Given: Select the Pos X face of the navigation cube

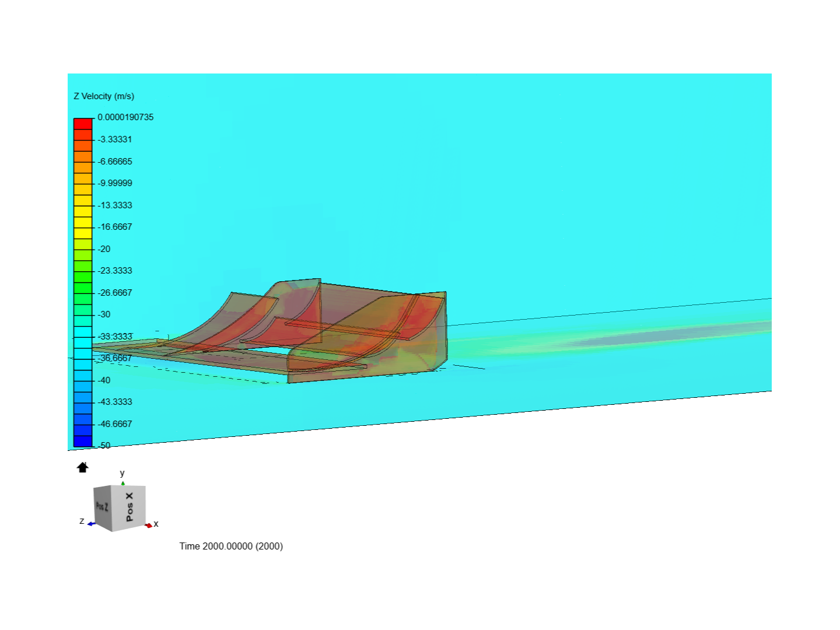Looking at the screenshot, I should click(x=128, y=508).
